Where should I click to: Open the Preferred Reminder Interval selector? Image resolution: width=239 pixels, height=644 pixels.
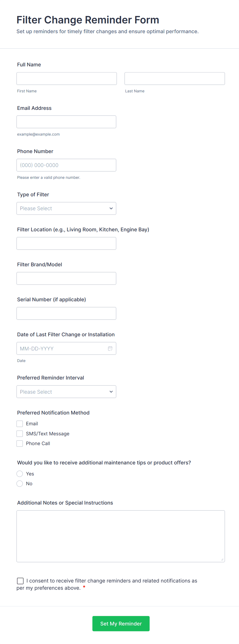click(66, 392)
